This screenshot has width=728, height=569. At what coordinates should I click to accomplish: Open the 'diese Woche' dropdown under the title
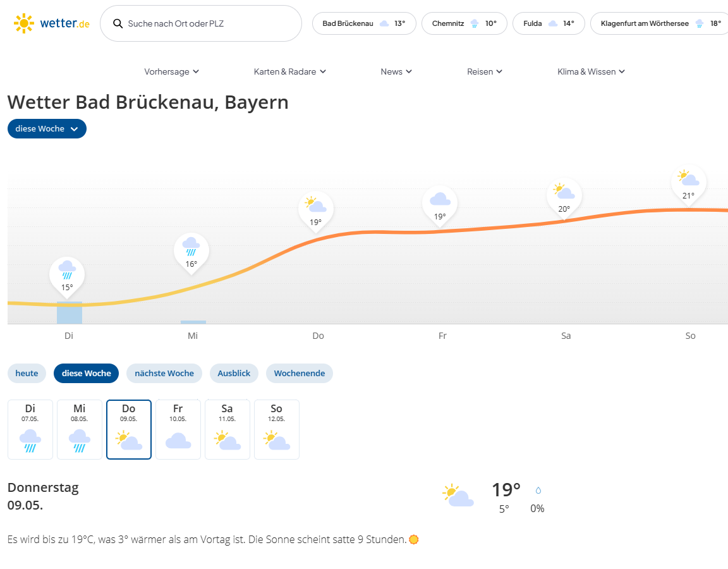47,128
